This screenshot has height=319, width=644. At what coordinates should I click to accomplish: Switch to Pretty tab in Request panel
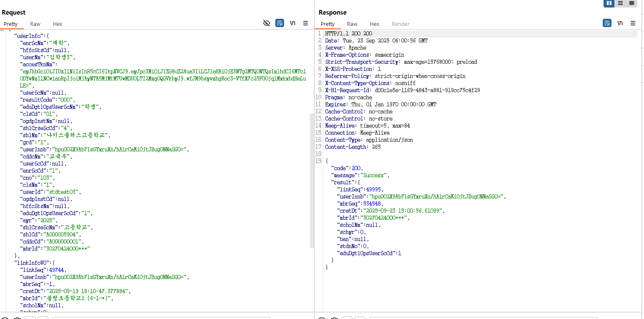click(x=11, y=24)
